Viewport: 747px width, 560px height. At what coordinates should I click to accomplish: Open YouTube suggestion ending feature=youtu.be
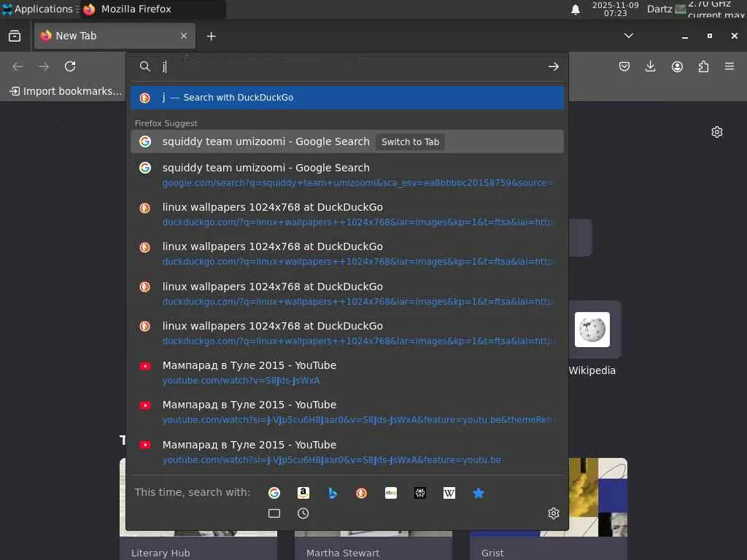coord(347,452)
